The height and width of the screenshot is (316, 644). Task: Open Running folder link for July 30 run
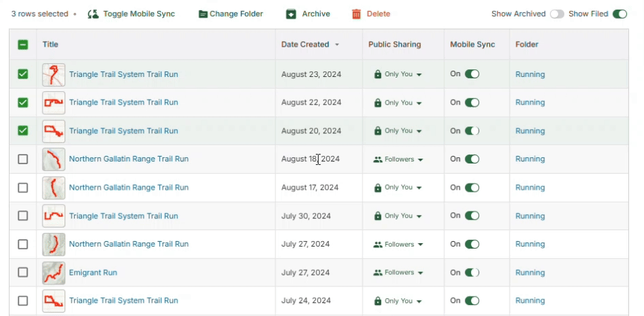(x=530, y=216)
